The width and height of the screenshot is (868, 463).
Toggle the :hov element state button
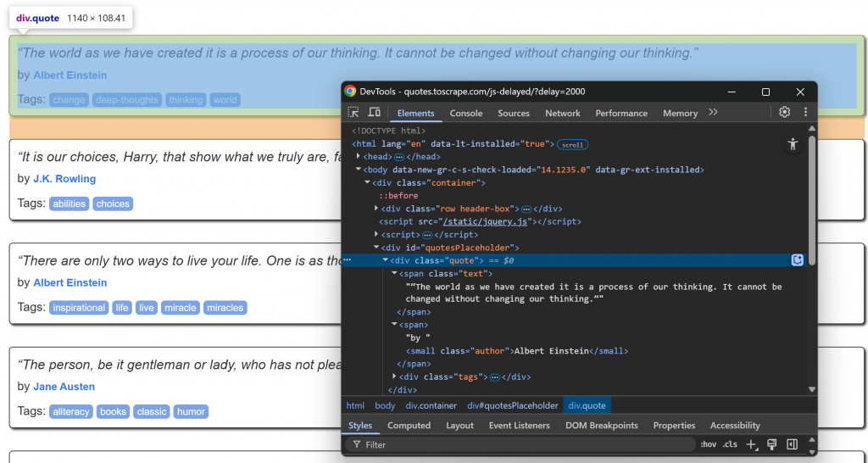click(x=708, y=444)
